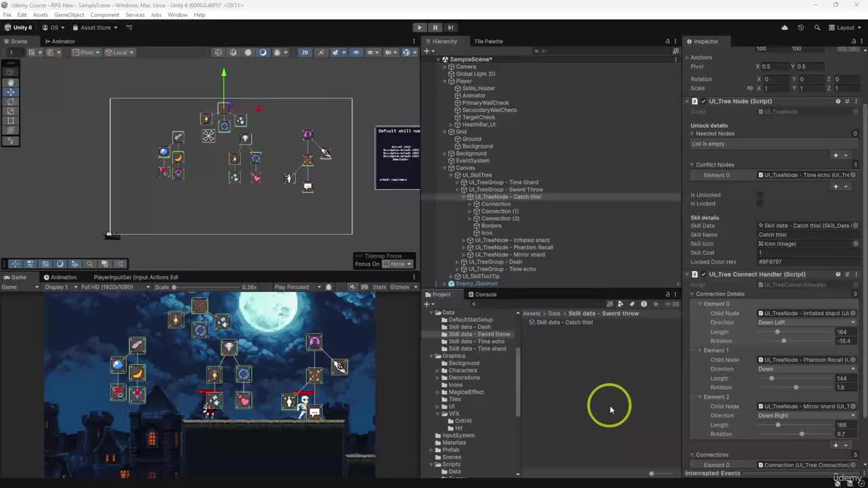Screen dimensions: 868x488
Task: Lock the Inspector panel
Action: [853, 41]
